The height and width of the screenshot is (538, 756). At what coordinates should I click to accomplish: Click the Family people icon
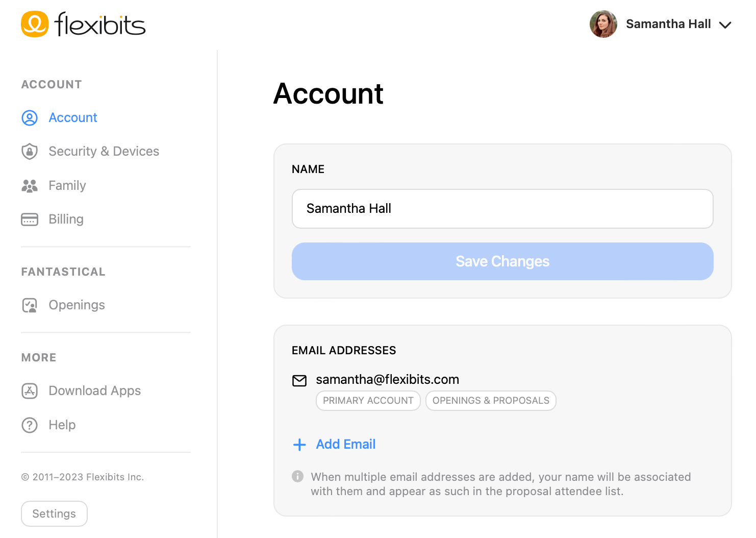[x=30, y=186]
